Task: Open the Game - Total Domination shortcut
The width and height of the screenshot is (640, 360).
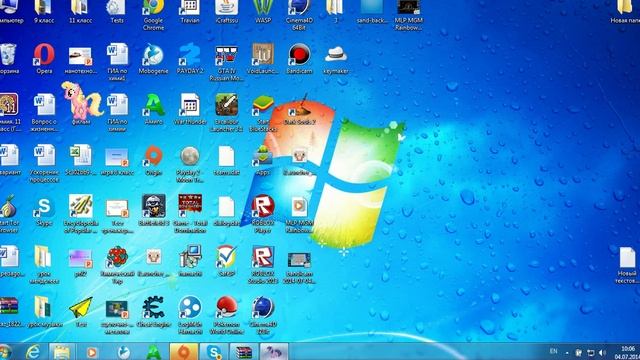Action: [x=190, y=214]
